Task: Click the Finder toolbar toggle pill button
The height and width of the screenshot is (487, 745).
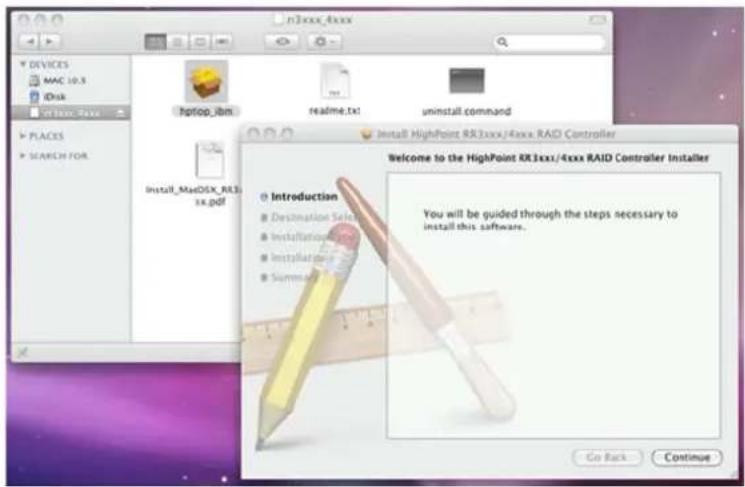Action: click(x=597, y=19)
